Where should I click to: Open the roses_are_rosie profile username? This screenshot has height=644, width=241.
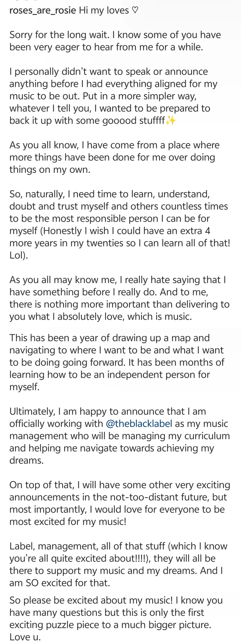click(x=43, y=10)
